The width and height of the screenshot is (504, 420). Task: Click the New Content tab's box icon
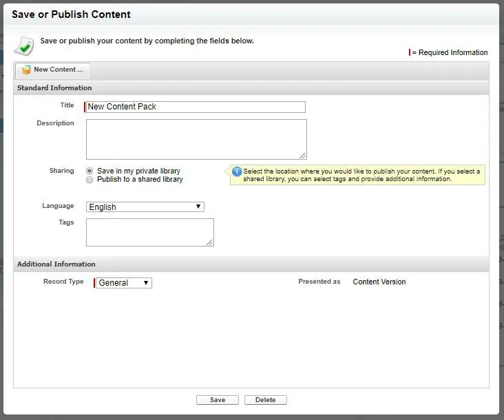26,70
